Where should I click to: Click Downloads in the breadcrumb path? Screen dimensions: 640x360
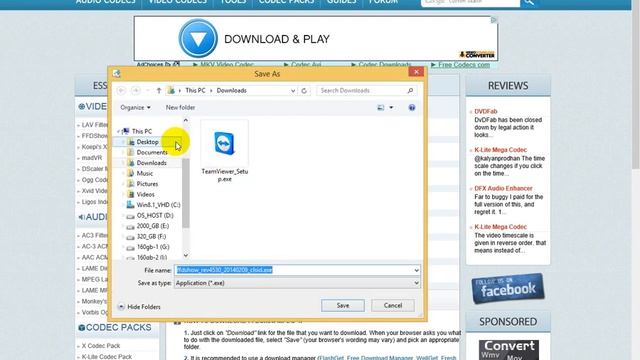(231, 91)
